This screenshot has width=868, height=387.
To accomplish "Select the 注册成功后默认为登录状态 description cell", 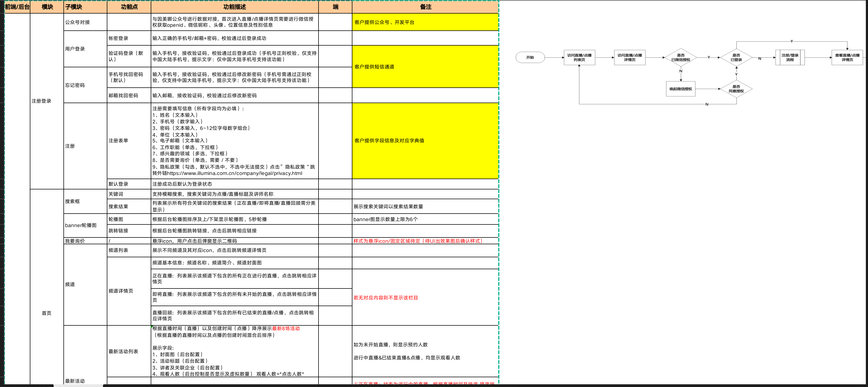I will (x=234, y=184).
